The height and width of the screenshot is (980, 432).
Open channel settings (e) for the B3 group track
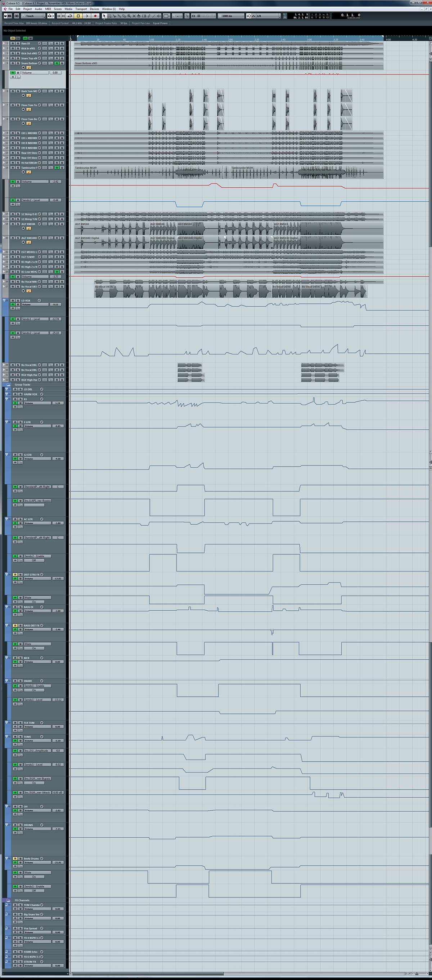[x=42, y=399]
